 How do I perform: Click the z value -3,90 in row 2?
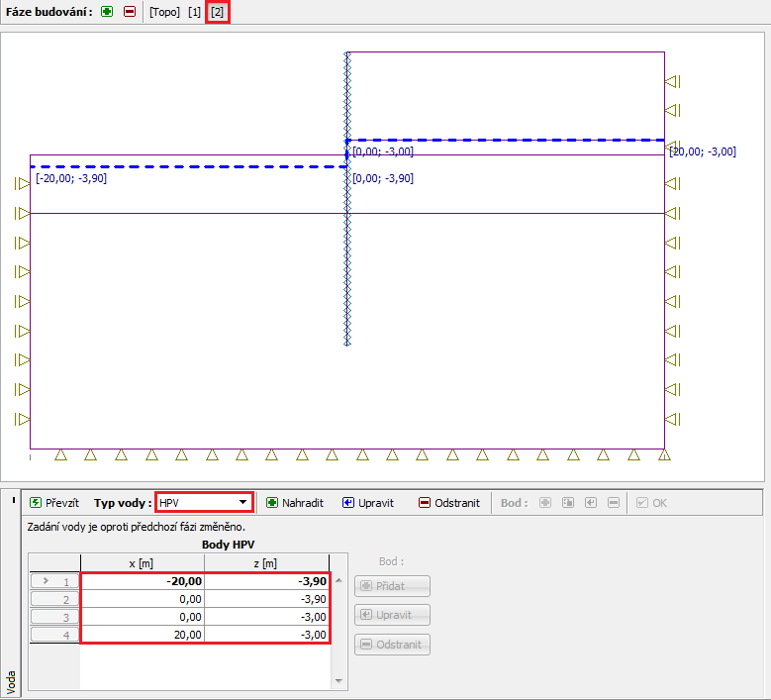click(x=266, y=599)
